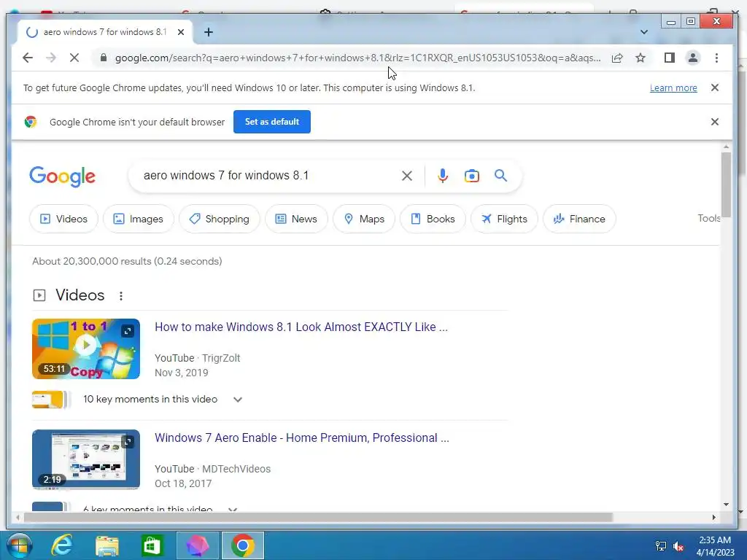Image resolution: width=747 pixels, height=560 pixels.
Task: Switch to the Maps filter
Action: pyautogui.click(x=364, y=219)
